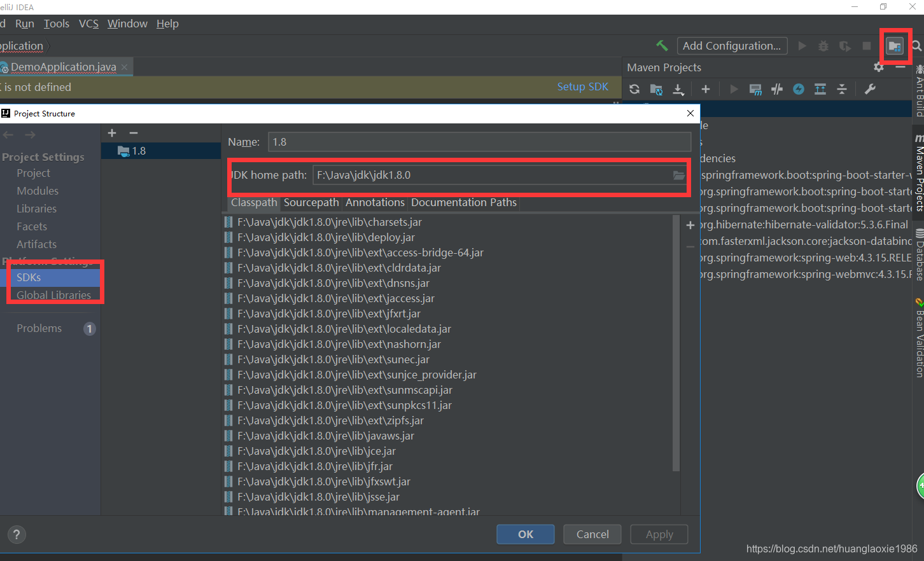This screenshot has height=561, width=924.
Task: Add classpath entry with plus icon
Action: (x=690, y=225)
